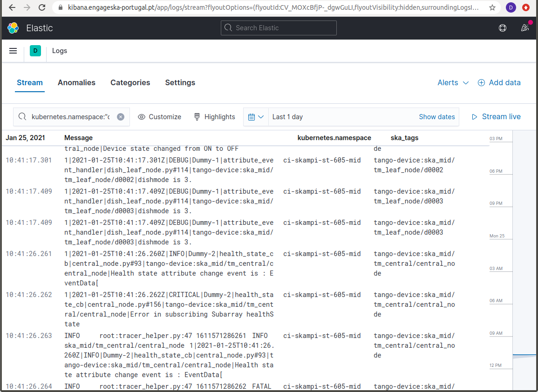Click the Elastic logo
The width and height of the screenshot is (538, 392).
tap(13, 28)
